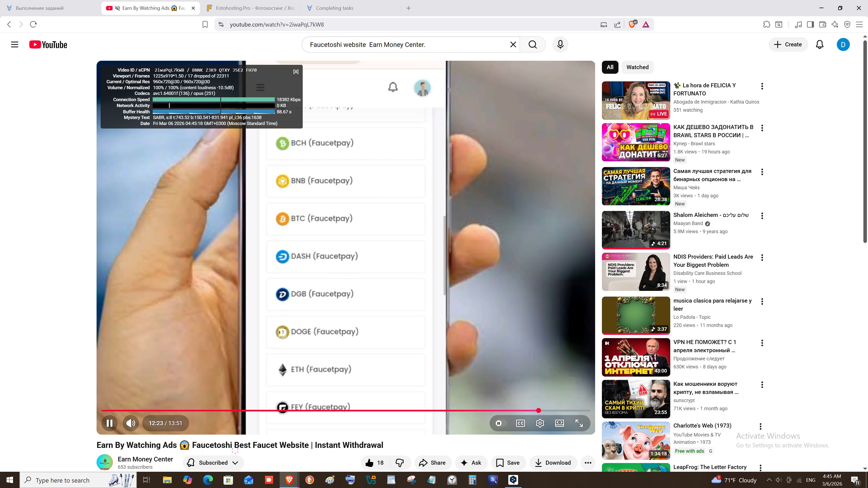This screenshot has width=868, height=488.
Task: Switch to theater mode view
Action: click(559, 423)
